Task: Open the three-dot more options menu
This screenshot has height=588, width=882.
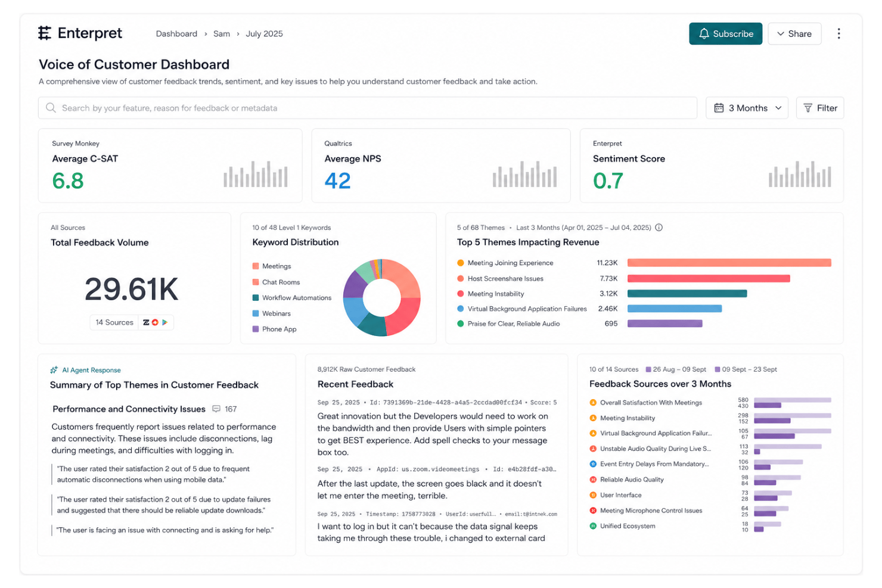Action: coord(838,34)
